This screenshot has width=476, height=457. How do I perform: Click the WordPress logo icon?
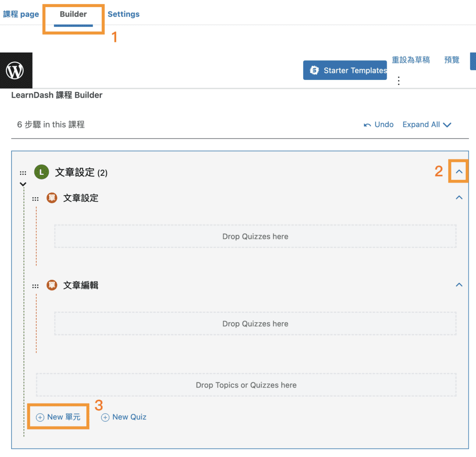(16, 70)
